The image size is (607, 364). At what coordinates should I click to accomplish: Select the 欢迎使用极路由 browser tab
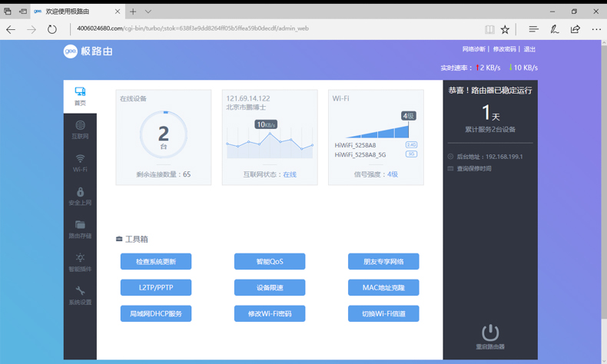coord(73,12)
